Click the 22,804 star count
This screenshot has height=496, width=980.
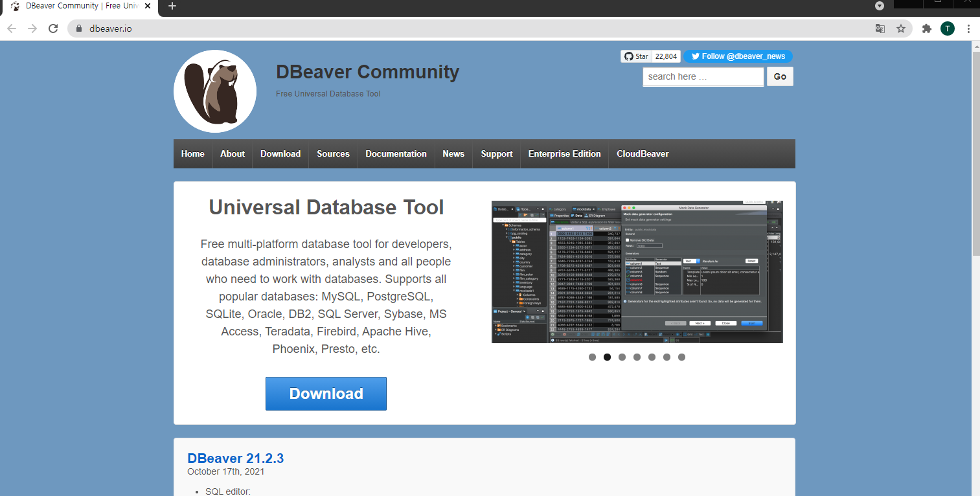coord(666,56)
